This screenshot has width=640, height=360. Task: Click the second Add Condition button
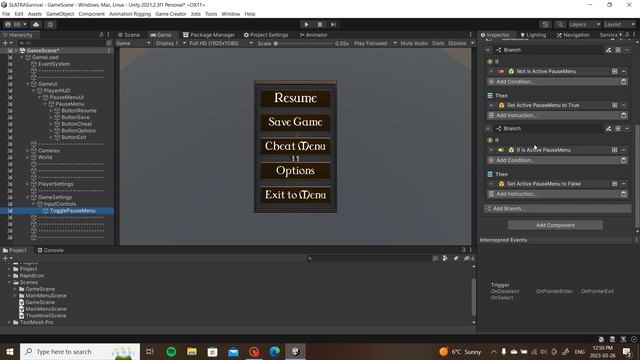pos(553,160)
